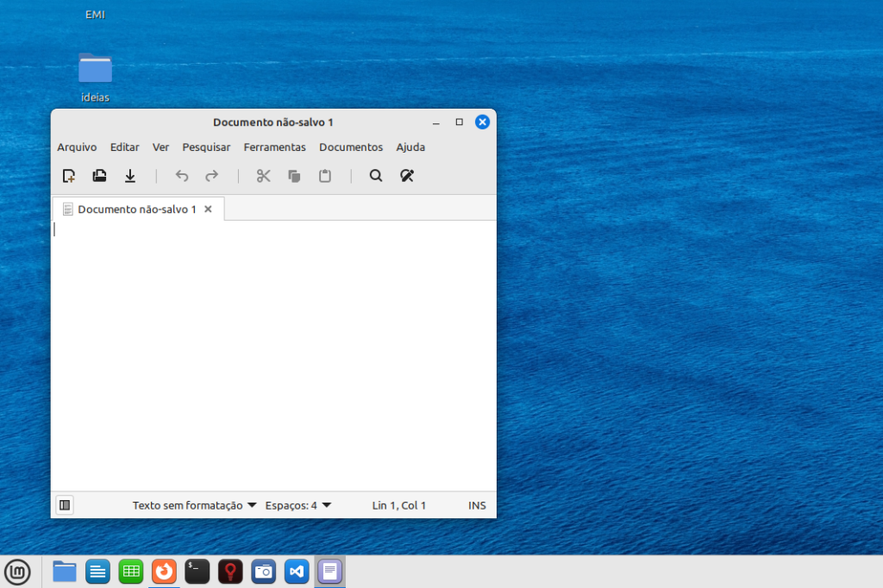
Task: Close the Documento não-salvo 1 tab
Action: point(208,210)
